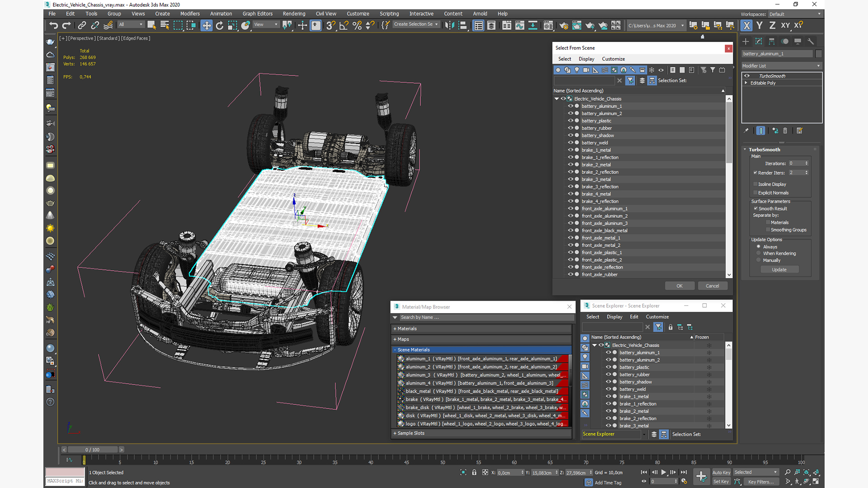Click the Set Keys large plus button
The image size is (868, 488).
(x=701, y=476)
